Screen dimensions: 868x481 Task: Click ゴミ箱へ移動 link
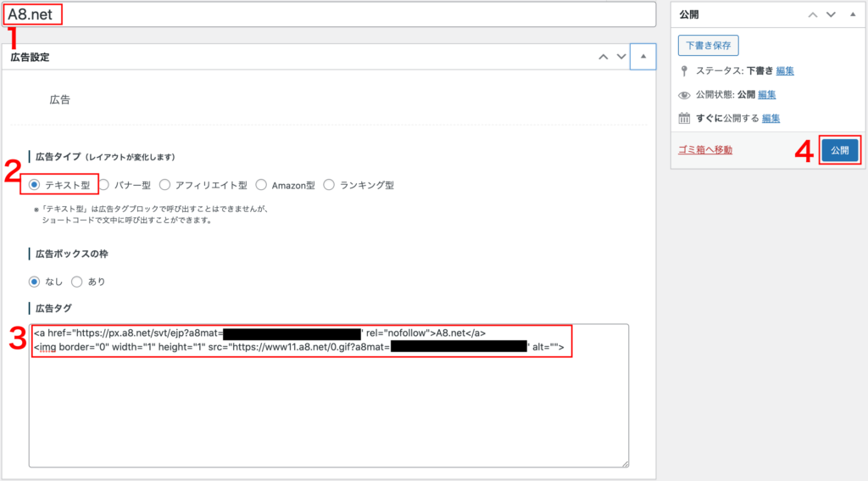pos(705,149)
